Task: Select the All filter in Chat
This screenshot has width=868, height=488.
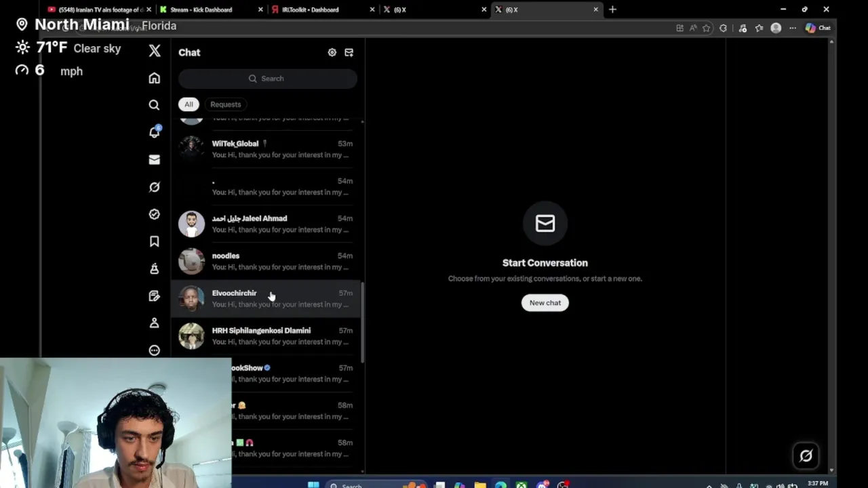Action: [189, 104]
